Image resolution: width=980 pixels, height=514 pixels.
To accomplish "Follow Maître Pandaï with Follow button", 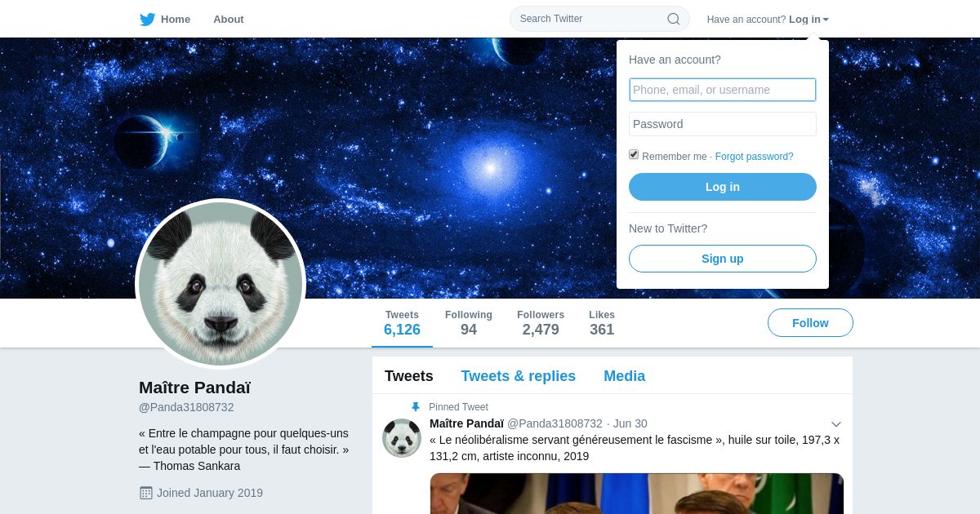I will (810, 323).
